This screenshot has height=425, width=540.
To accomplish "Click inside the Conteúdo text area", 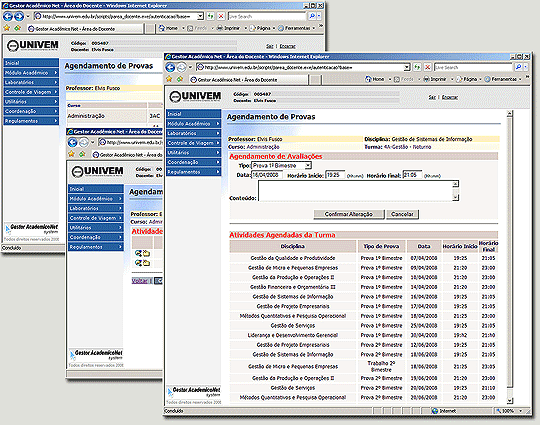I will click(x=355, y=191).
